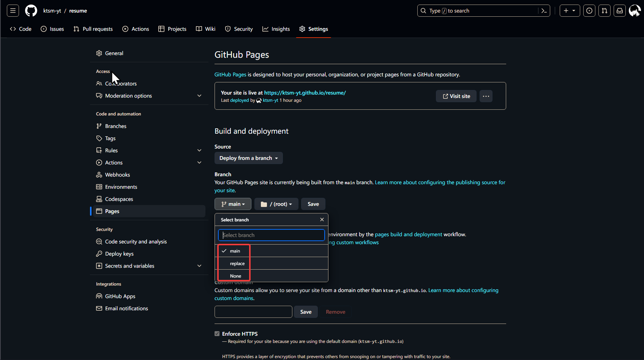Switch to the Code tab
Image resolution: width=644 pixels, height=360 pixels.
(21, 29)
